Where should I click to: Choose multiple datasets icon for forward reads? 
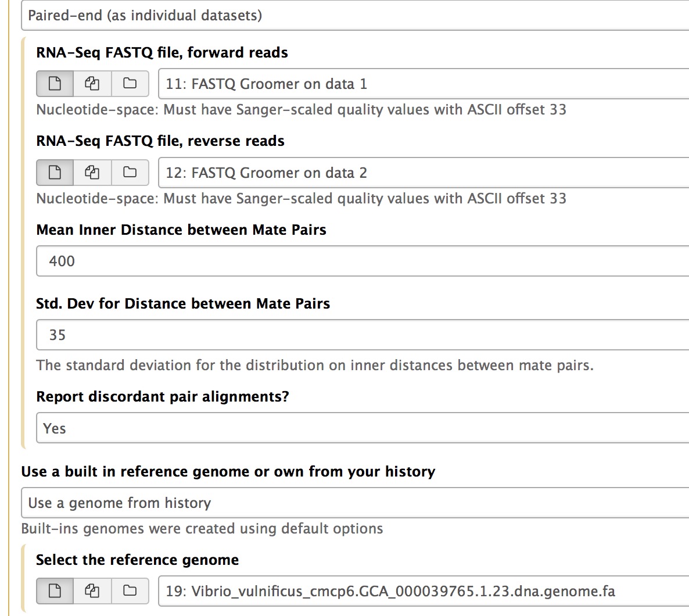[92, 84]
